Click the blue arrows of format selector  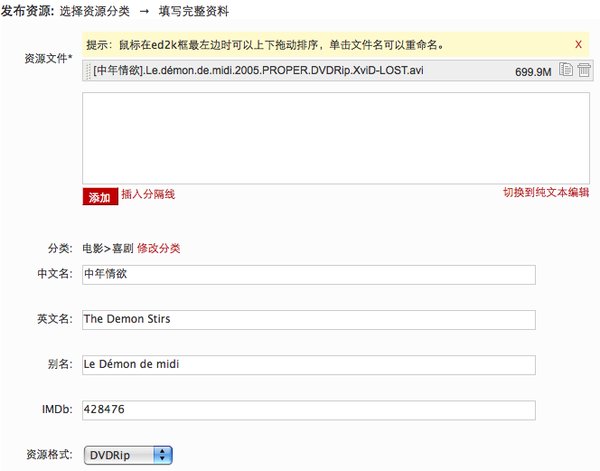tap(163, 455)
